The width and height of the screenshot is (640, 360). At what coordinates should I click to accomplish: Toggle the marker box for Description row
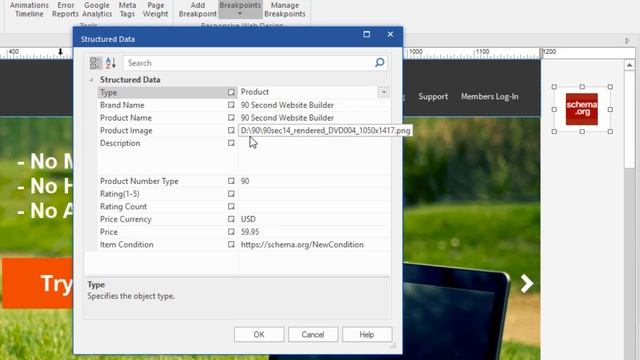(x=231, y=143)
